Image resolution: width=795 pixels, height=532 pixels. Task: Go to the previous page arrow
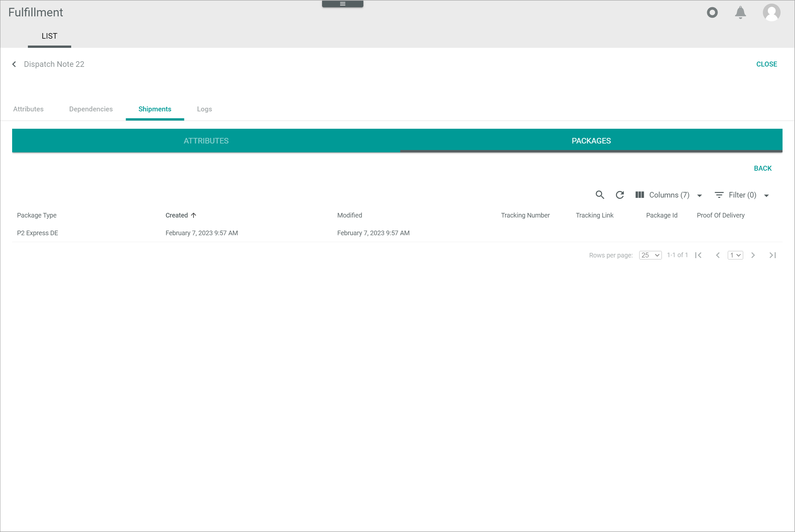point(718,255)
